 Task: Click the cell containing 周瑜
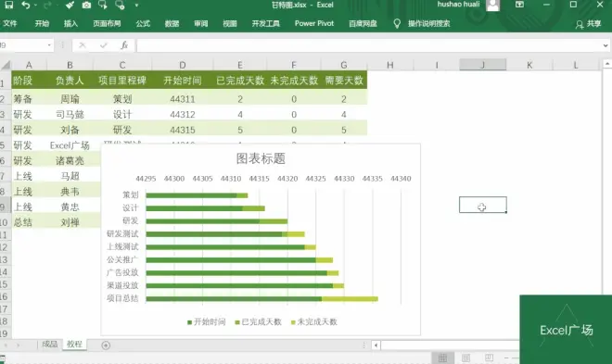click(x=70, y=99)
